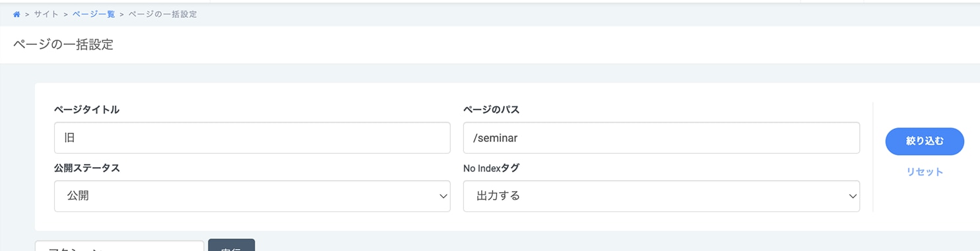
Task: Click the ページの一括設定 page heading
Action: pos(63,45)
